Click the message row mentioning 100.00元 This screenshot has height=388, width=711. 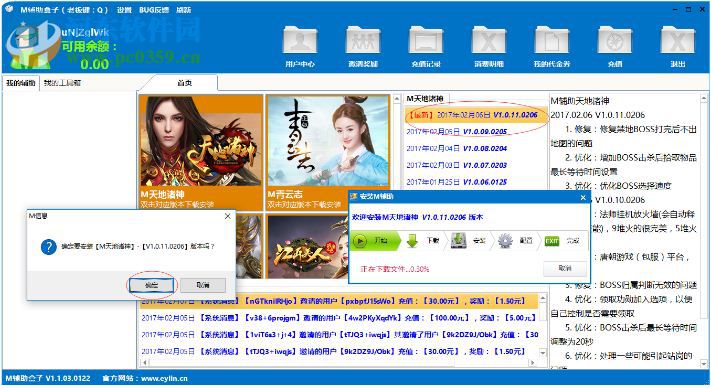[339, 318]
